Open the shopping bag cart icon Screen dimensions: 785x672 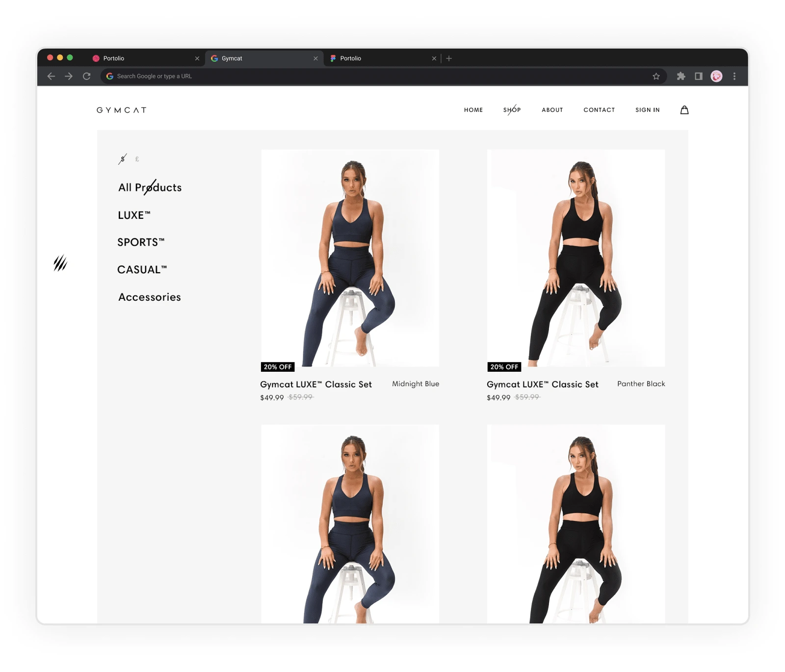[684, 110]
